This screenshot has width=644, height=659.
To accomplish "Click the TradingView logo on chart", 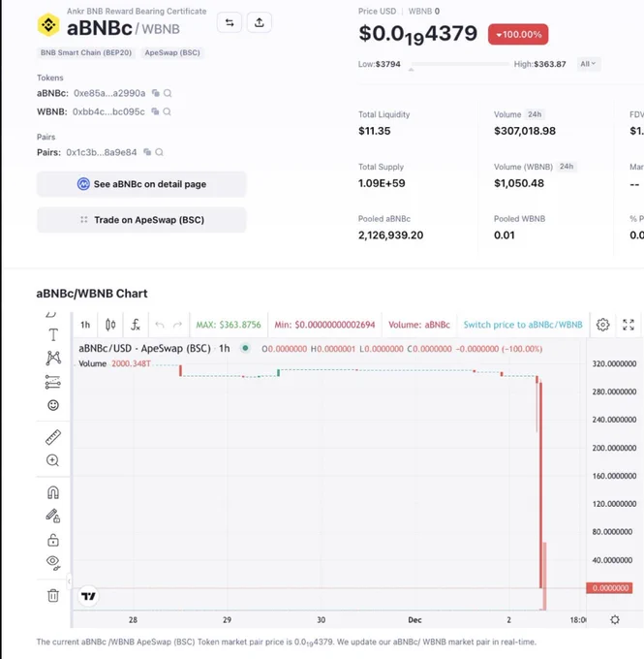I will pos(88,596).
